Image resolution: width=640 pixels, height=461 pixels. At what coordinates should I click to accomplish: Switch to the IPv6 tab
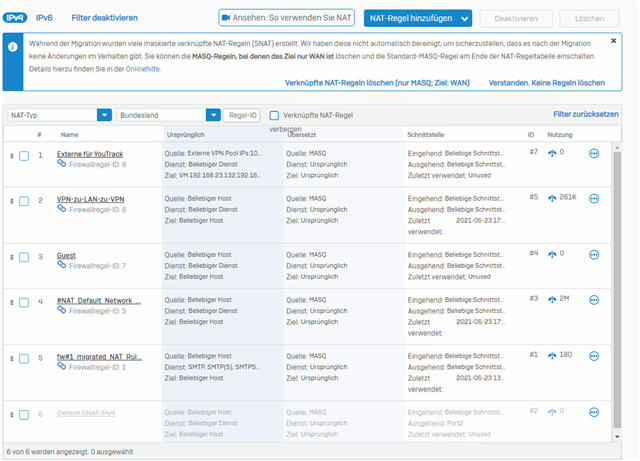click(44, 18)
